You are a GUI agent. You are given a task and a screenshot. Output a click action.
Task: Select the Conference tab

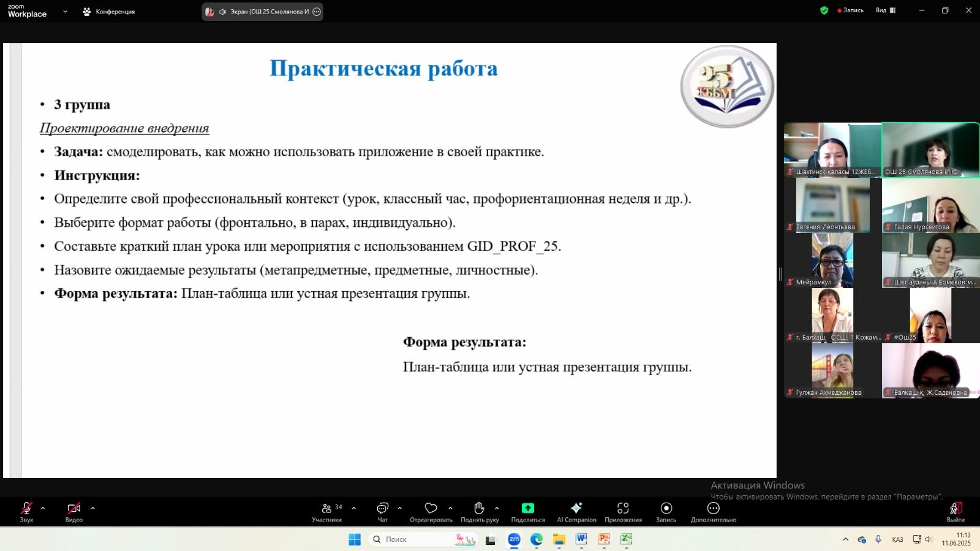pos(109,12)
